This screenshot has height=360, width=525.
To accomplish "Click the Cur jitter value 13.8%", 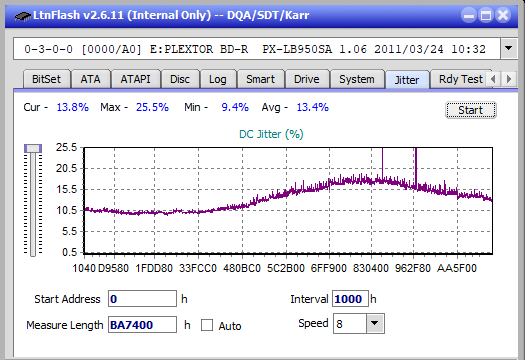I will click(x=72, y=107).
